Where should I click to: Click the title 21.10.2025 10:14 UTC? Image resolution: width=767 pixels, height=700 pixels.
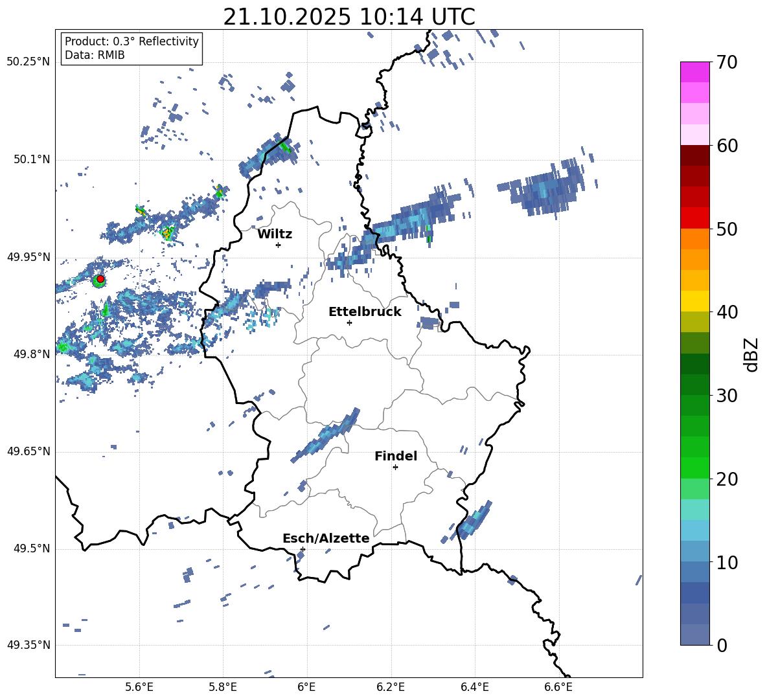349,17
